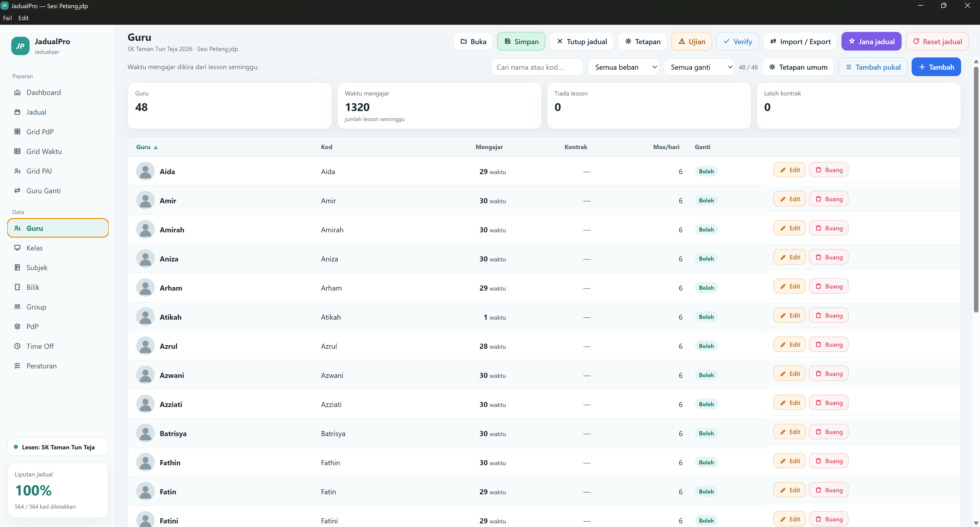Go to Jadual calendar view

pyautogui.click(x=58, y=112)
